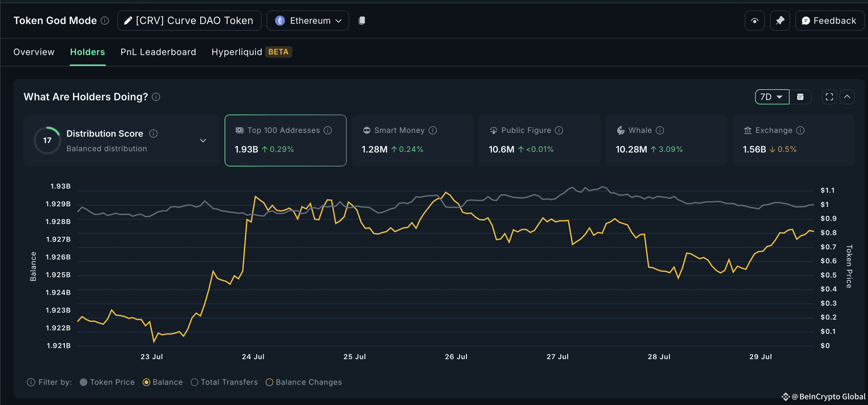The height and width of the screenshot is (405, 868).
Task: Open the PnL Leaderboard tab
Action: click(158, 52)
